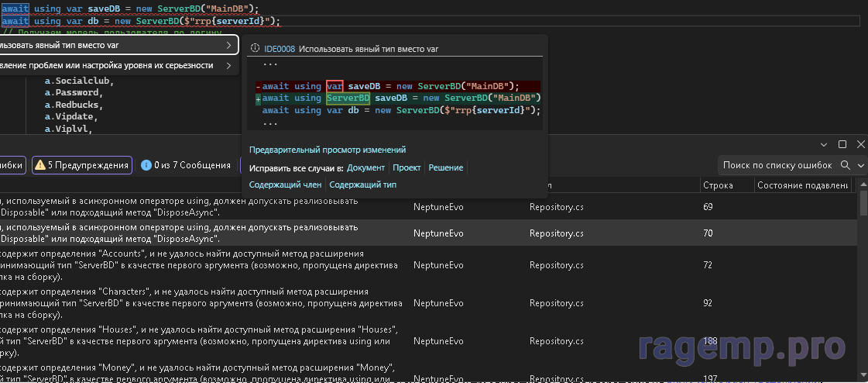Toggle the '5 Предупреждения' warnings filter

pyautogui.click(x=81, y=165)
